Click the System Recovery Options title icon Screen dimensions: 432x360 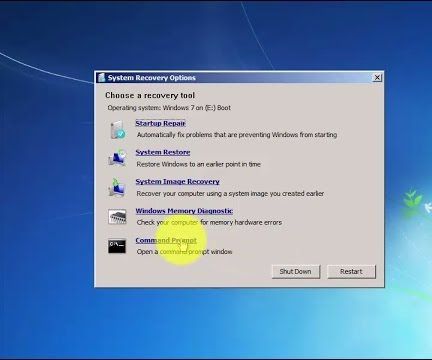coord(102,78)
